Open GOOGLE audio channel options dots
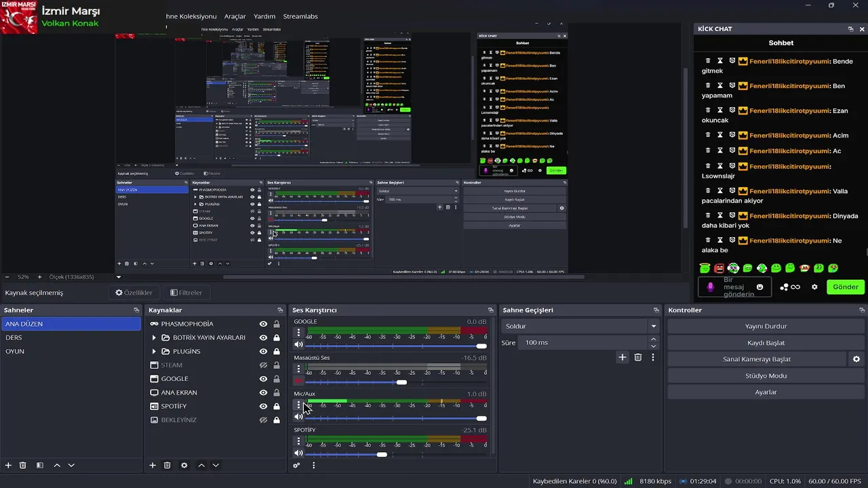868x488 pixels. tap(298, 332)
